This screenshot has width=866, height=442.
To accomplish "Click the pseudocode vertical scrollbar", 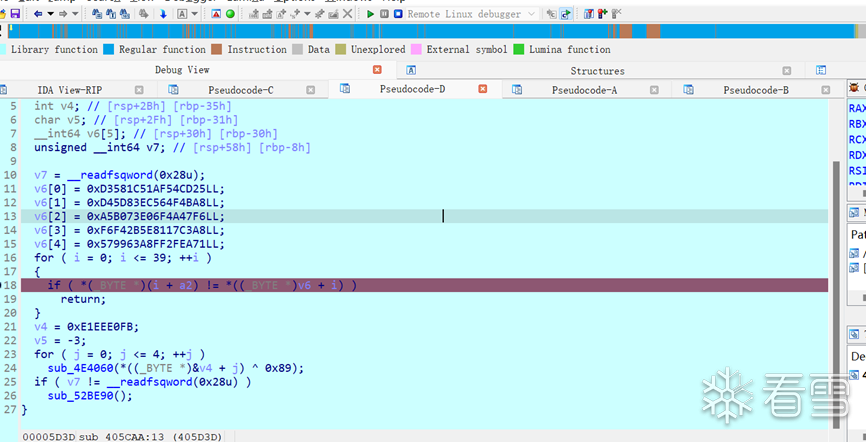I will tap(836, 293).
